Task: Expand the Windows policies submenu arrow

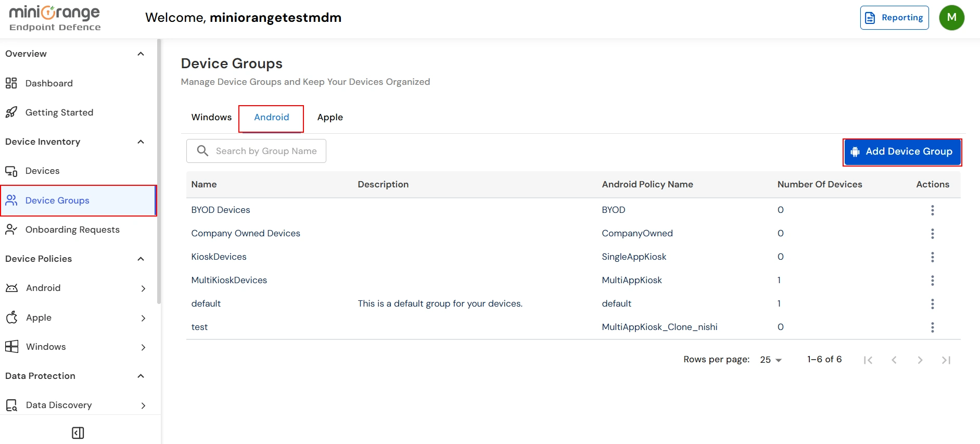Action: click(x=143, y=347)
